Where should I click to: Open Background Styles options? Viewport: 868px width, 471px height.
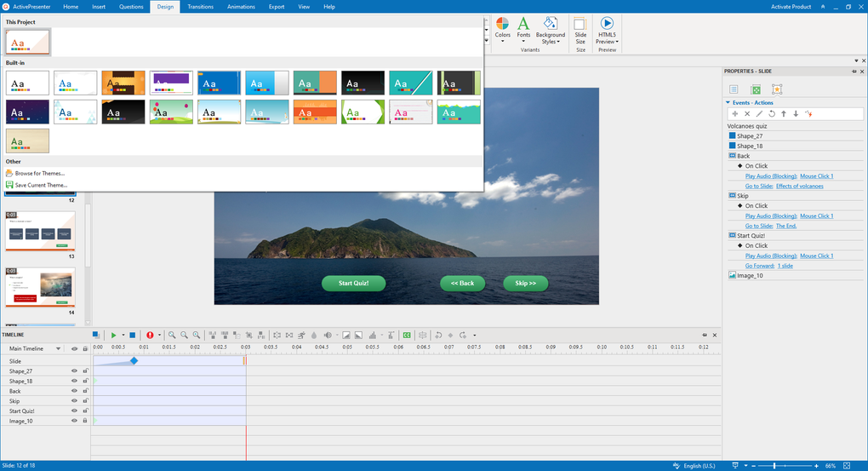tap(551, 31)
